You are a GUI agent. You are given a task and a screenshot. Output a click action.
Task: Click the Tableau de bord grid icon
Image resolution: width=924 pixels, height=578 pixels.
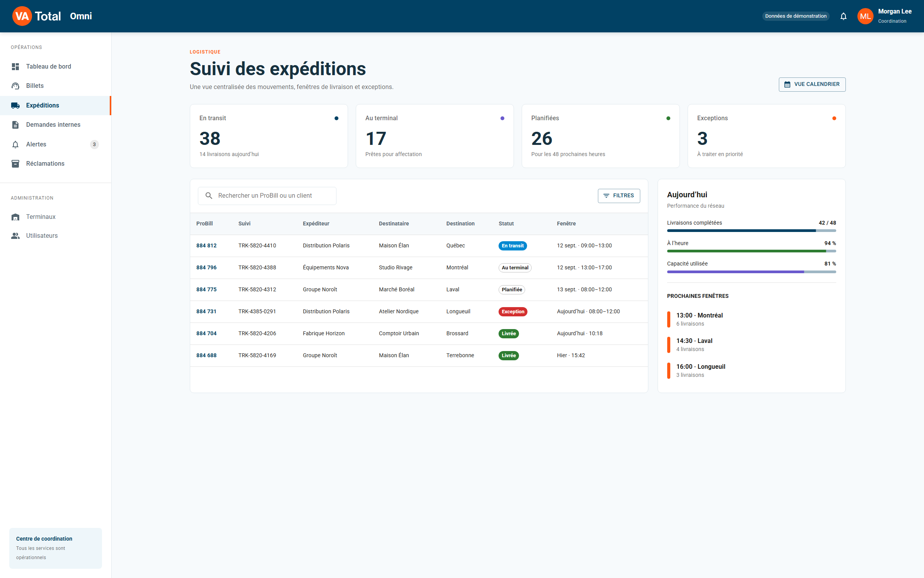15,67
